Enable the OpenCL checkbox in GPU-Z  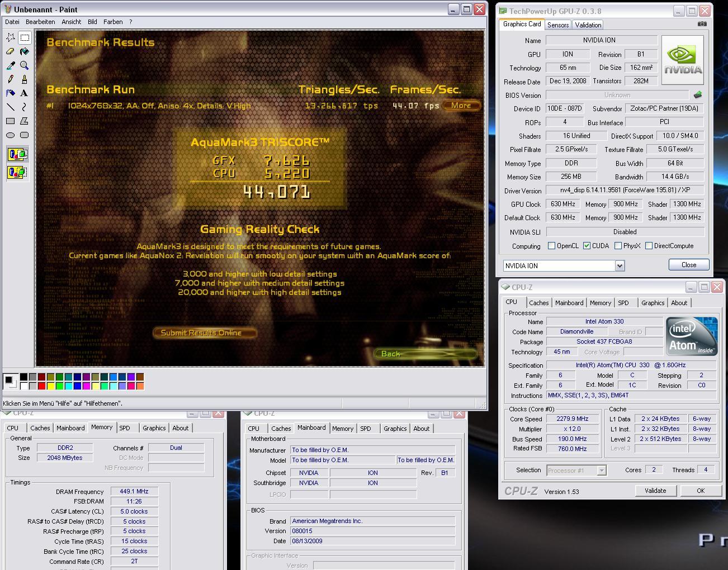point(552,246)
